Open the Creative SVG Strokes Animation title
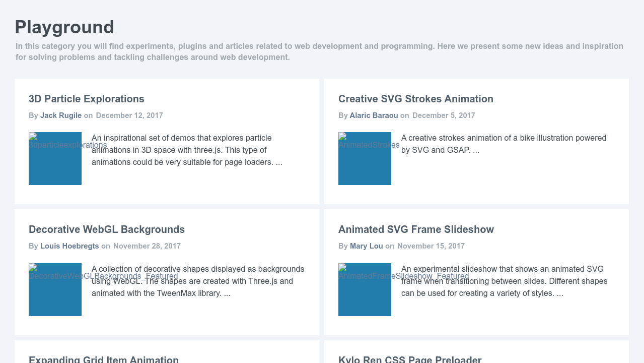The image size is (644, 363). tap(415, 99)
